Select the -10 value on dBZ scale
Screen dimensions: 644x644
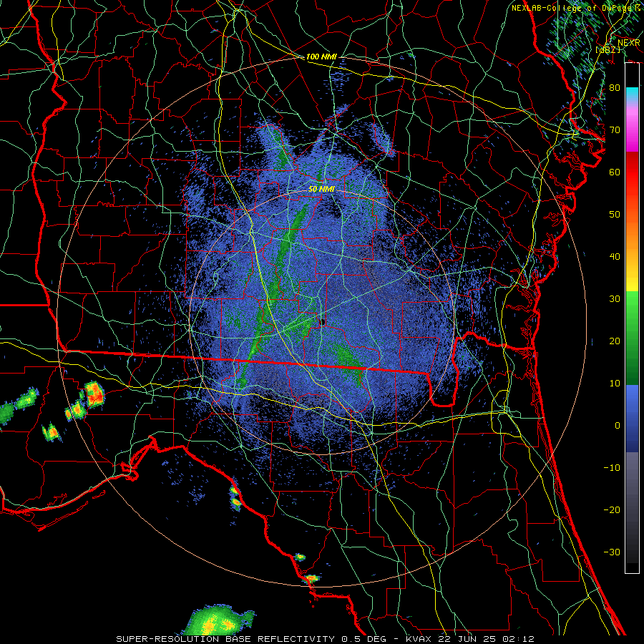612,468
